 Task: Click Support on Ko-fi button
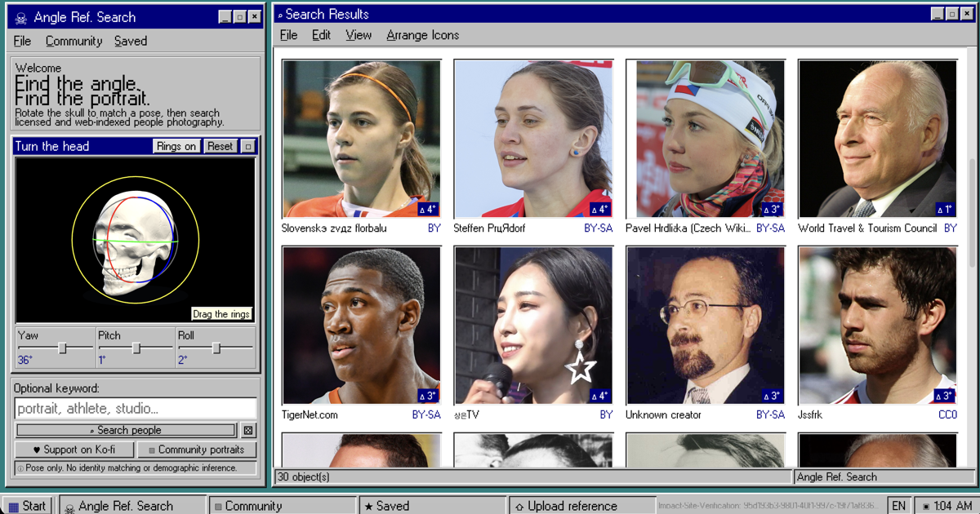pos(74,450)
